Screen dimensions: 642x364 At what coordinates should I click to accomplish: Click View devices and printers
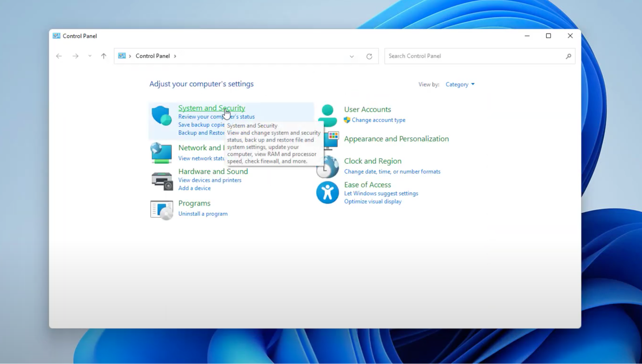click(x=210, y=180)
